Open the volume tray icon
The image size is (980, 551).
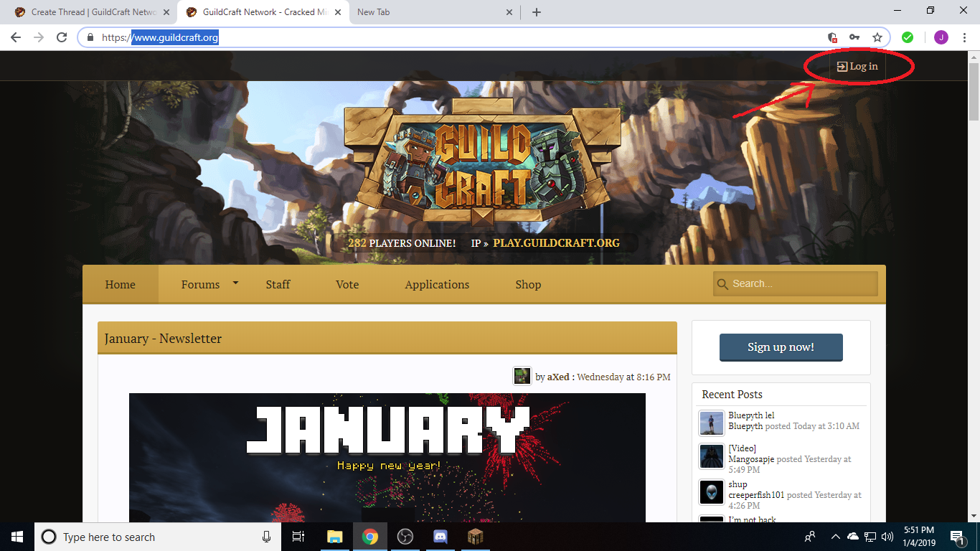[887, 537]
